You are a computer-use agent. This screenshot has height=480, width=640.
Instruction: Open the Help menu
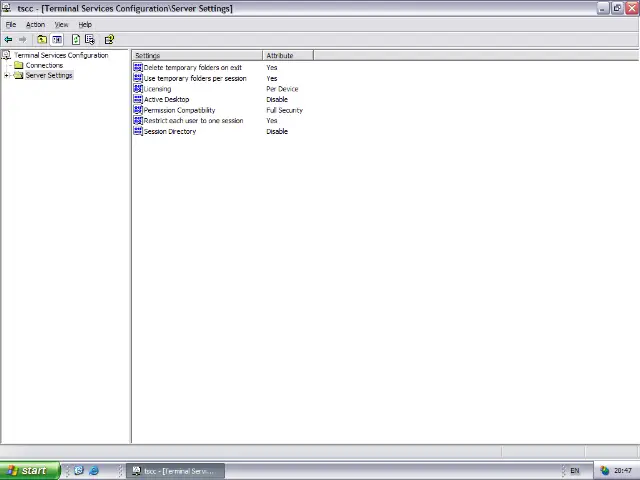point(85,24)
